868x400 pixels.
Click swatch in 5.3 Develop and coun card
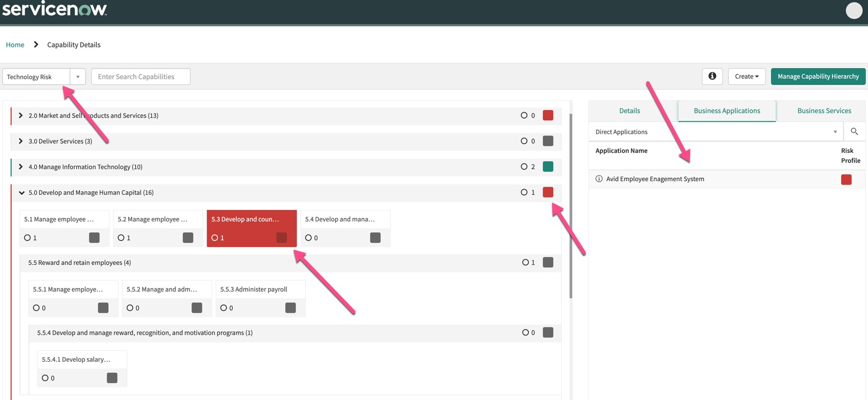click(282, 238)
